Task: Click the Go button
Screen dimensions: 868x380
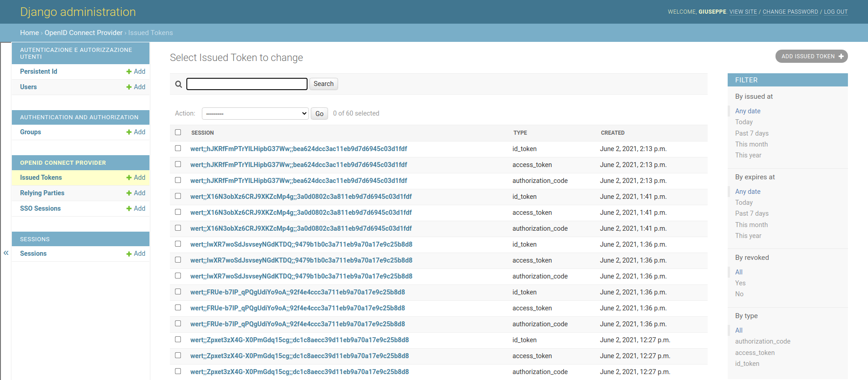Action: coord(319,114)
